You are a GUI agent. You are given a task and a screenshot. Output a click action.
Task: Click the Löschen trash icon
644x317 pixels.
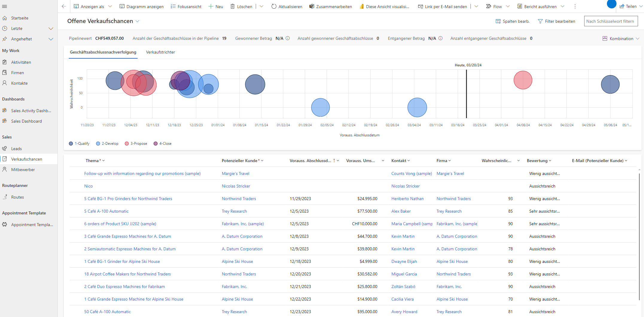[x=232, y=6]
